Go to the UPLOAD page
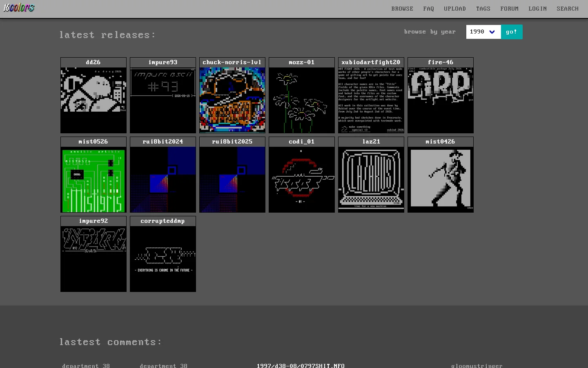Image resolution: width=588 pixels, height=368 pixels. (x=455, y=9)
